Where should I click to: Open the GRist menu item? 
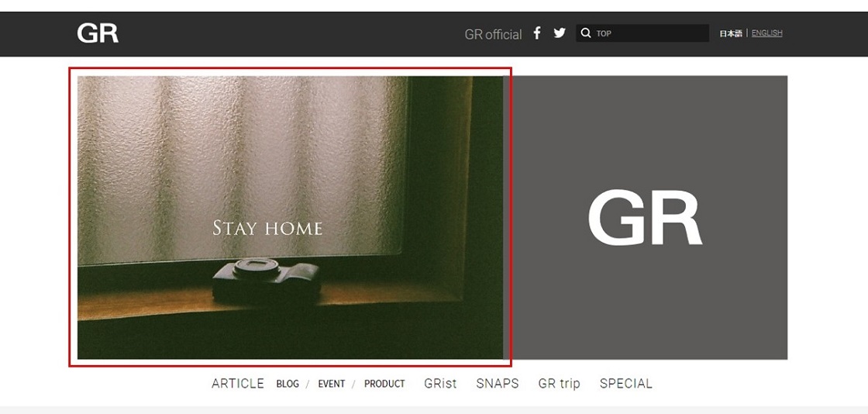click(x=440, y=384)
